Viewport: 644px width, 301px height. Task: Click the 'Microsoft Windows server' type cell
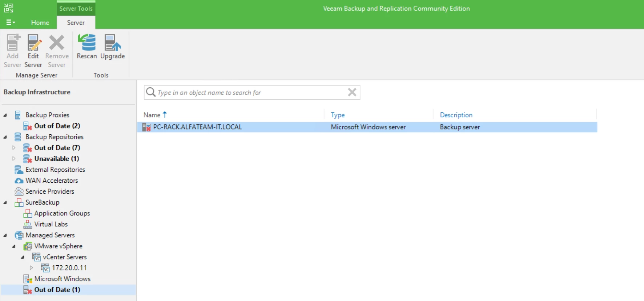click(368, 127)
